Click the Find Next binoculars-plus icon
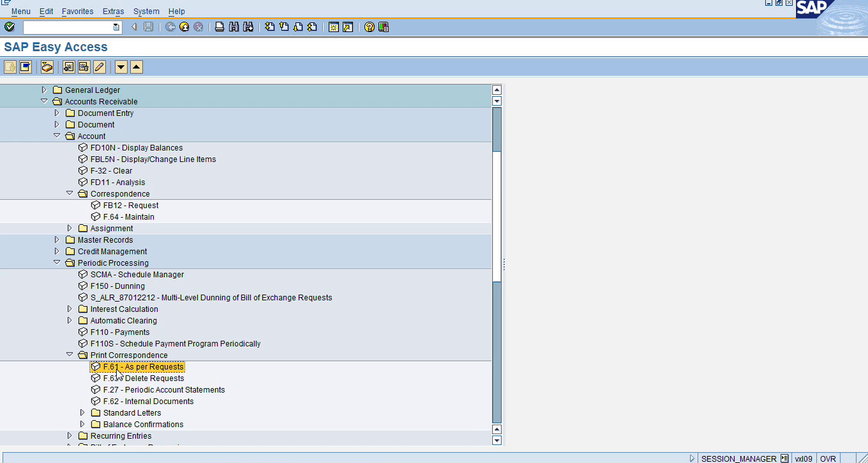This screenshot has height=463, width=868. coord(247,27)
